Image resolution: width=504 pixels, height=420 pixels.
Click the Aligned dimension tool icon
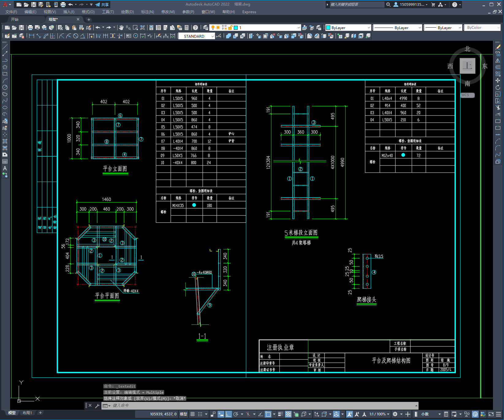[39, 36]
